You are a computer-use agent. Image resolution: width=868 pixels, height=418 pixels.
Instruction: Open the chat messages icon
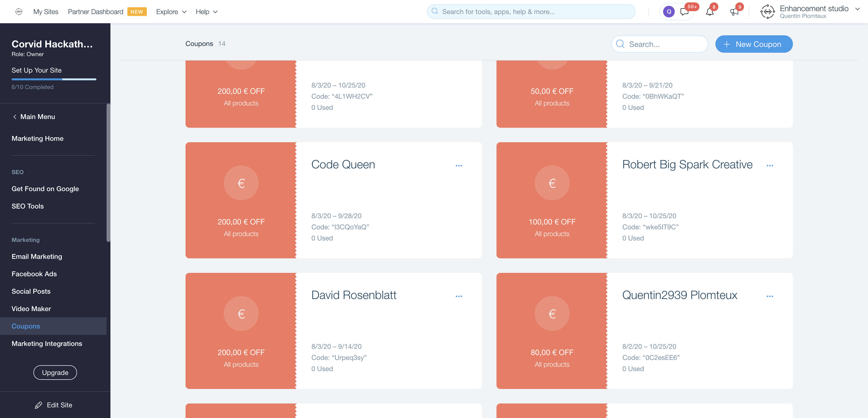(684, 12)
